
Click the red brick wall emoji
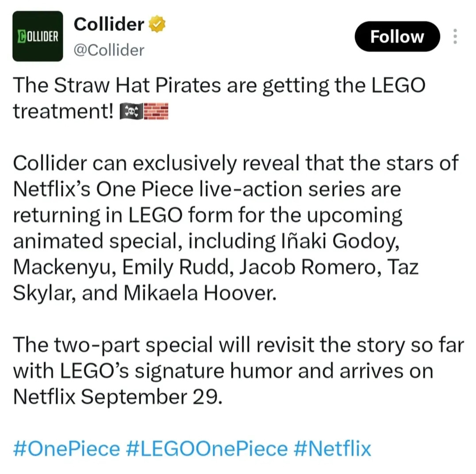156,111
